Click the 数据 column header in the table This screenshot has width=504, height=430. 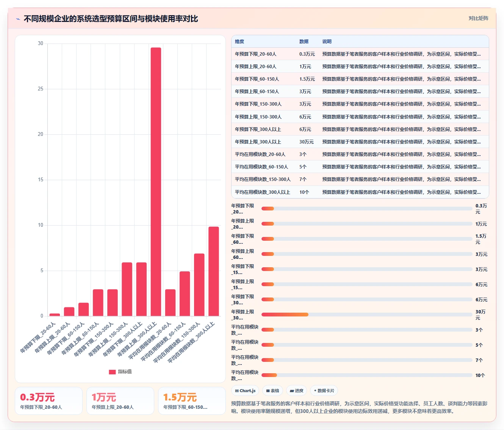point(304,42)
